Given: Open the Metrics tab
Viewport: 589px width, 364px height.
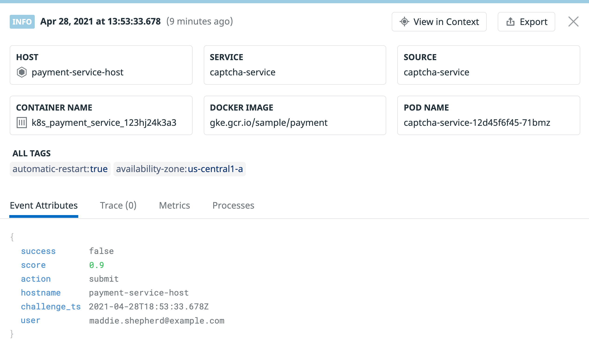Looking at the screenshot, I should pos(174,205).
